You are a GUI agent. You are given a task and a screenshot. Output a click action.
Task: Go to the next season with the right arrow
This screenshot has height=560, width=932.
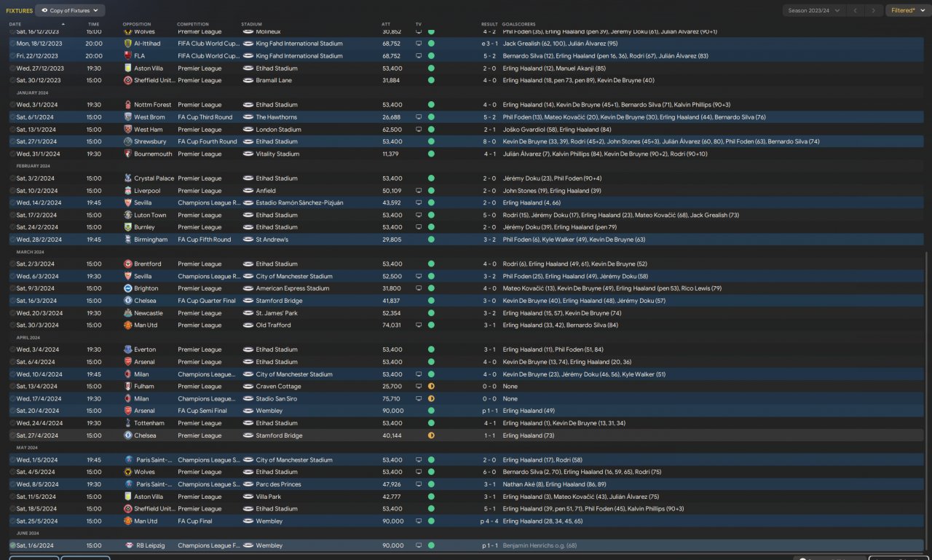(x=874, y=11)
